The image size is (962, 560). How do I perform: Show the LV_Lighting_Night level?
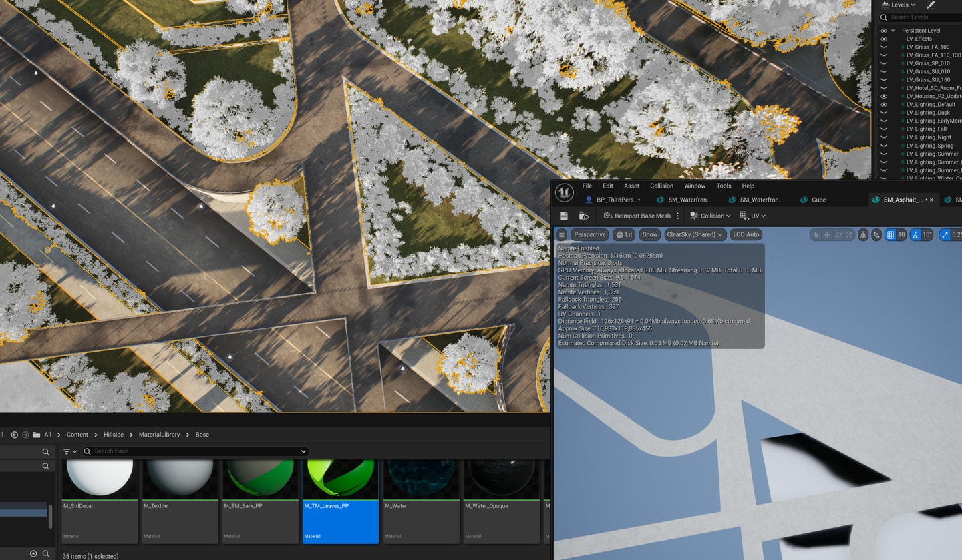884,137
